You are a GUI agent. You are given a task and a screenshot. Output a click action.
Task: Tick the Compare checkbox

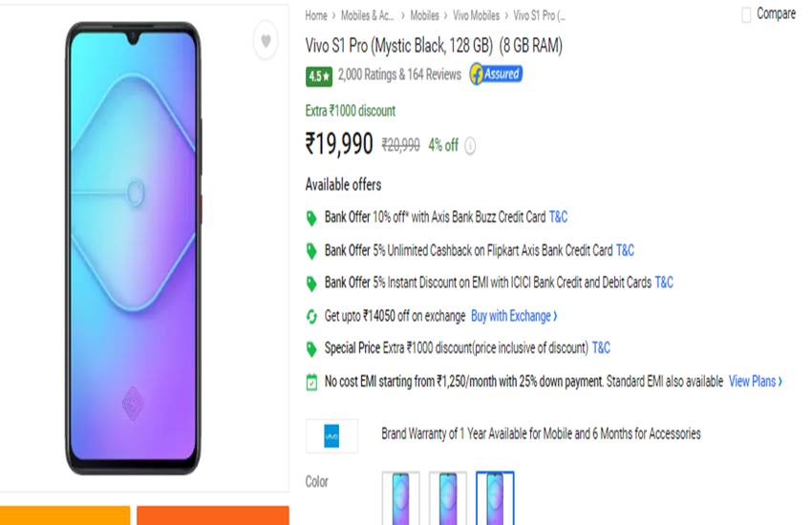click(746, 15)
